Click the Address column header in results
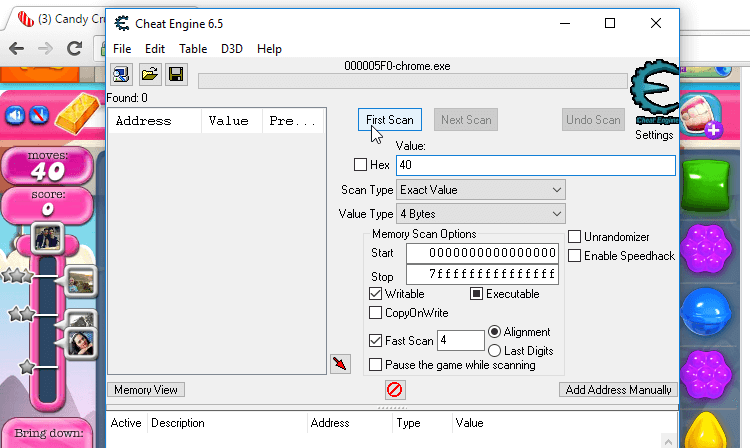This screenshot has height=448, width=750. pos(154,121)
